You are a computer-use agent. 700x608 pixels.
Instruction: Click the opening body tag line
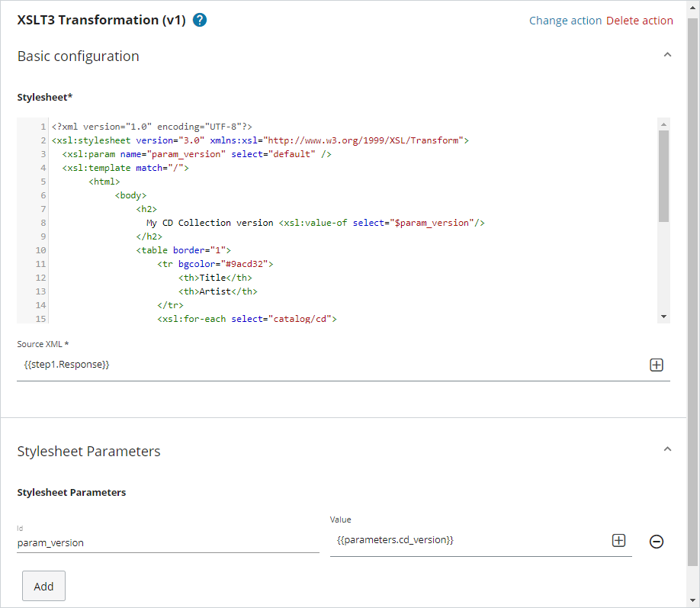coord(131,195)
